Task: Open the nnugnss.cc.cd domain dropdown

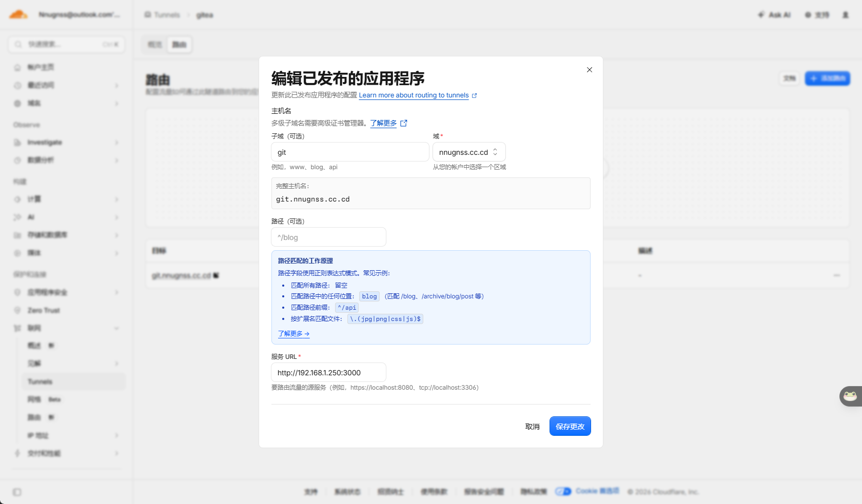Action: [x=469, y=152]
